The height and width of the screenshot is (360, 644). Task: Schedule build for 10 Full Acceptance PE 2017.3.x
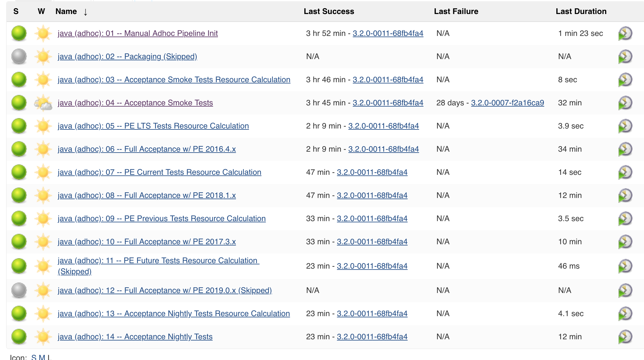pyautogui.click(x=625, y=242)
